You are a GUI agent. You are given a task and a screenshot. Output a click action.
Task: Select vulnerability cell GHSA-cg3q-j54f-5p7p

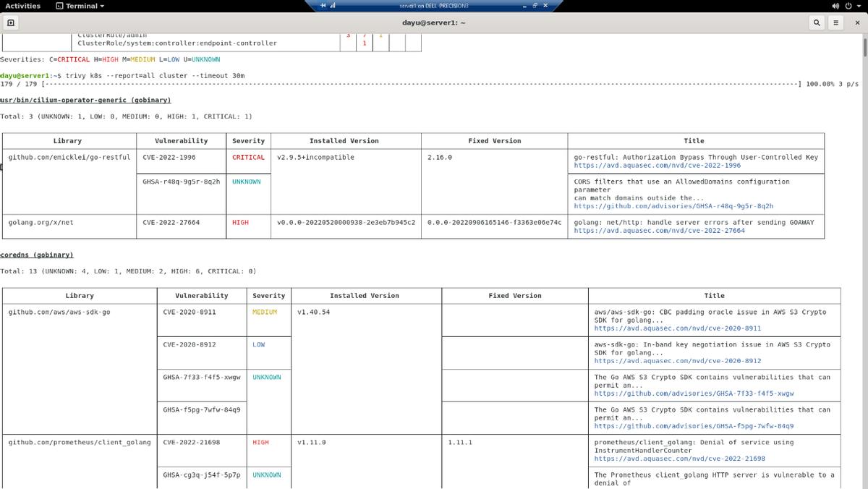pyautogui.click(x=202, y=475)
